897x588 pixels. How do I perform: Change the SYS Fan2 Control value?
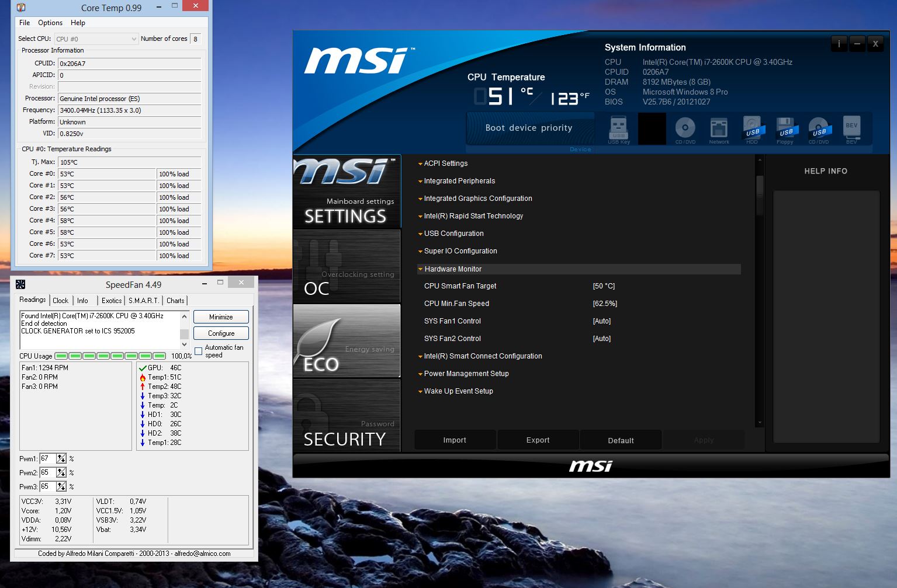[x=602, y=339]
